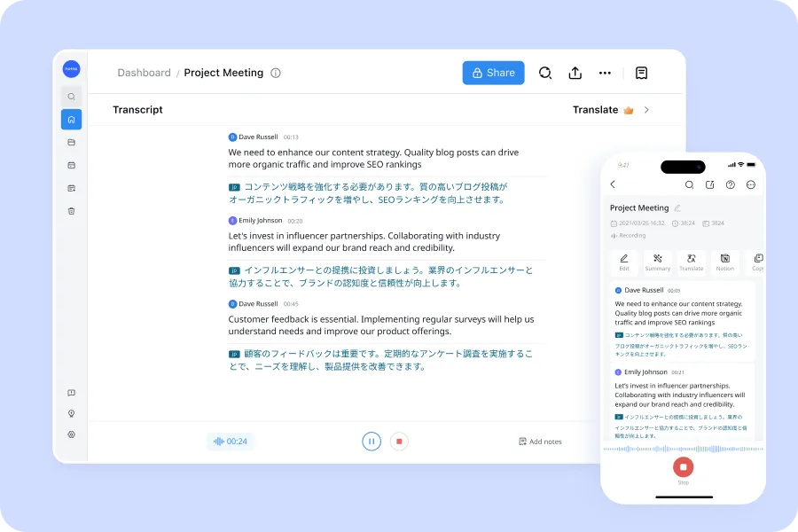The height and width of the screenshot is (532, 798).
Task: Tap the 2021/03/26 16:32 date on phone
Action: click(641, 223)
